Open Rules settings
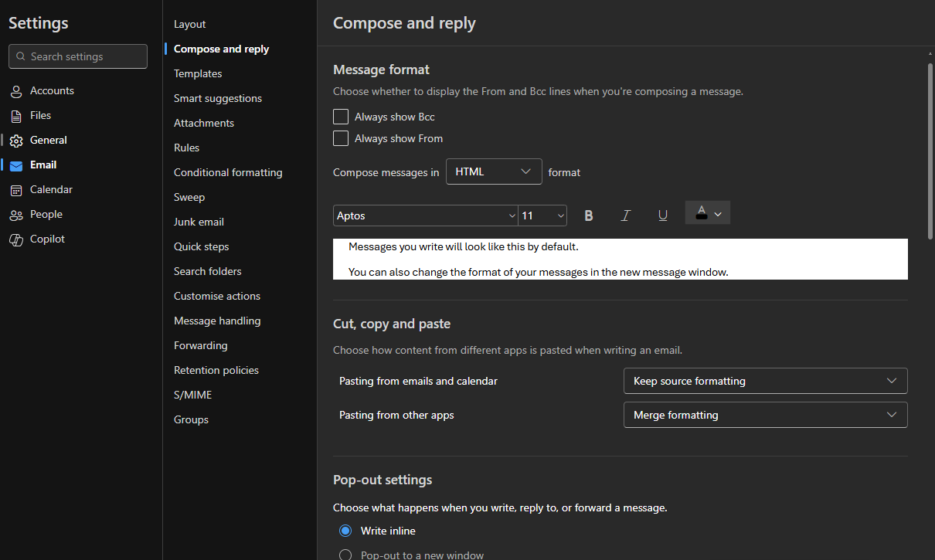935x560 pixels. click(187, 148)
